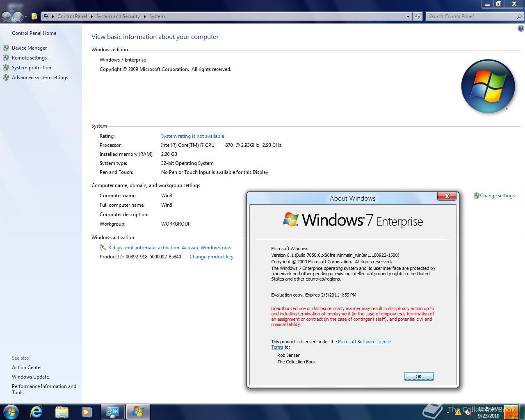Expand the Control Panel breadcrumb arrow
The height and width of the screenshot is (420, 525).
91,16
